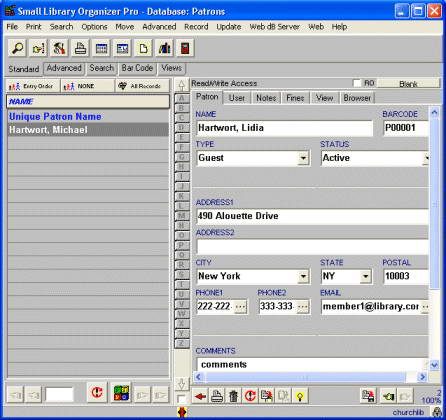Screen dimensions: 446x420
Task: Switch to the User tab
Action: pos(237,98)
